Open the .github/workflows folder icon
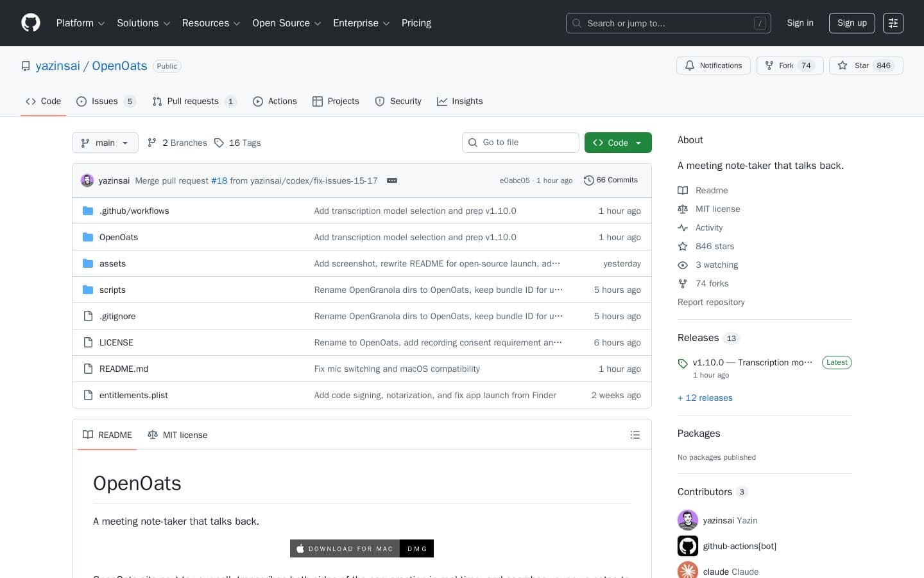924x578 pixels. click(x=88, y=211)
